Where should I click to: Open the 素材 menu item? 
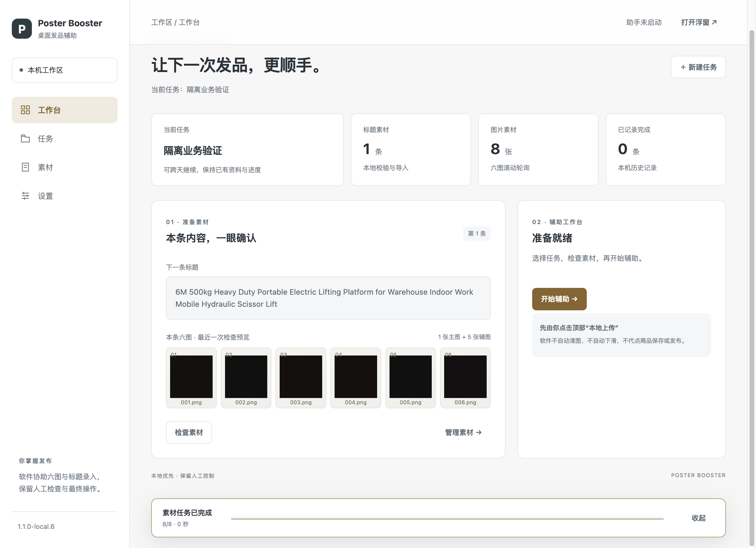click(x=65, y=167)
